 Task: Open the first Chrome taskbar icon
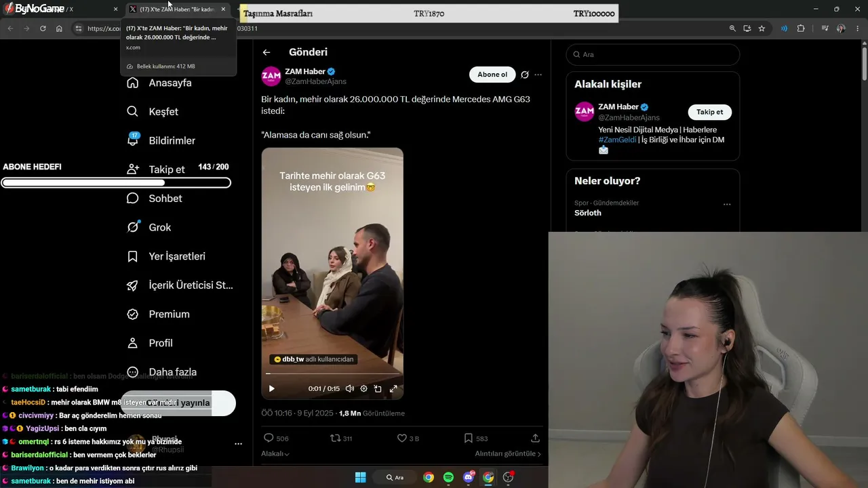point(429,477)
